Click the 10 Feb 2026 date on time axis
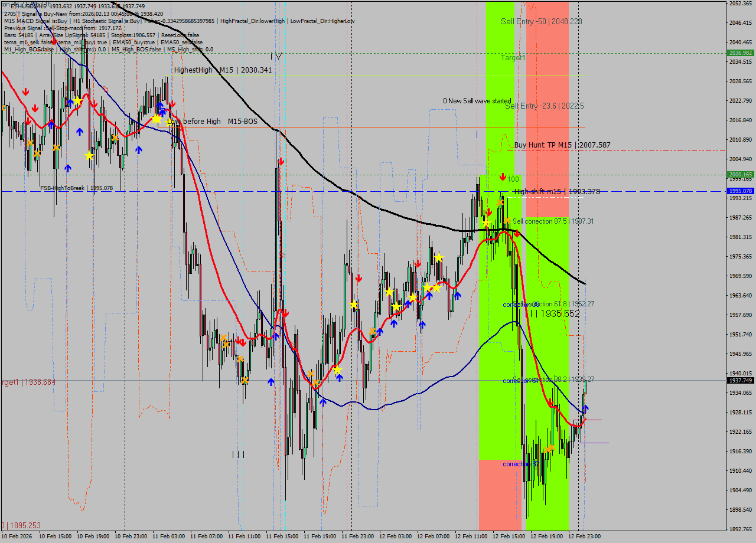 click(17, 537)
